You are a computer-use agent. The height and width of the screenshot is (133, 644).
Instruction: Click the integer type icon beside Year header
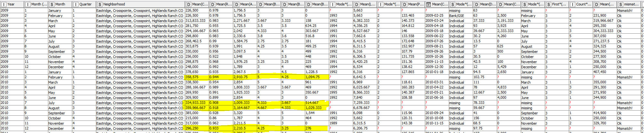click(x=4, y=4)
